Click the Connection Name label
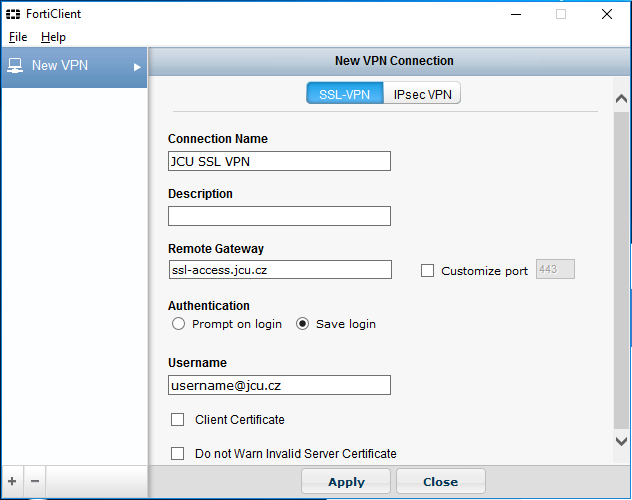 (x=218, y=139)
